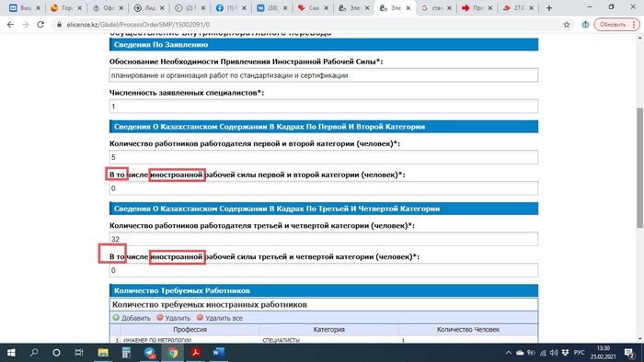Click the Обновить update button
This screenshot has width=644, height=362.
point(616,25)
